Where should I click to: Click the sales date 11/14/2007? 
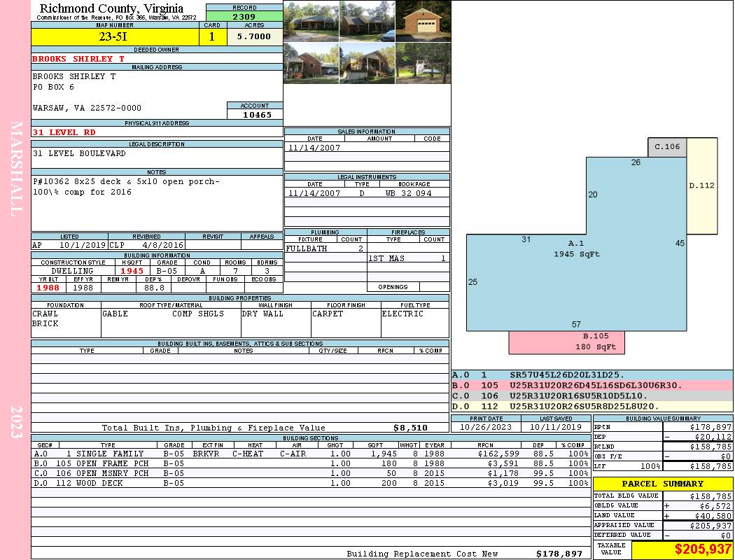pyautogui.click(x=314, y=148)
